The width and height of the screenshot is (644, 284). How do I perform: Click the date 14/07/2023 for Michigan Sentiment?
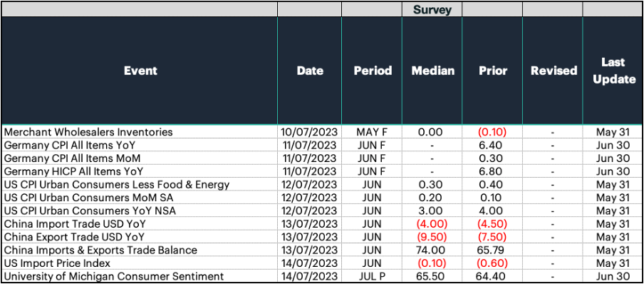click(309, 276)
